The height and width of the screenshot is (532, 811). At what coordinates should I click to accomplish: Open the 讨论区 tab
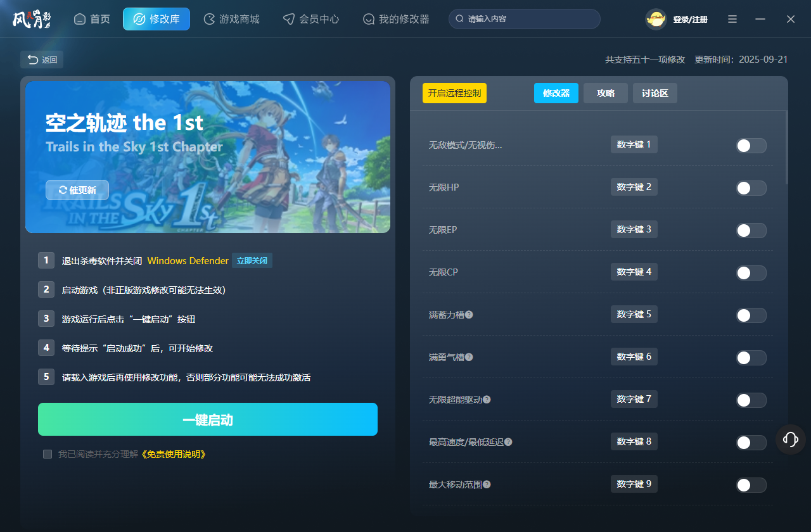point(655,93)
